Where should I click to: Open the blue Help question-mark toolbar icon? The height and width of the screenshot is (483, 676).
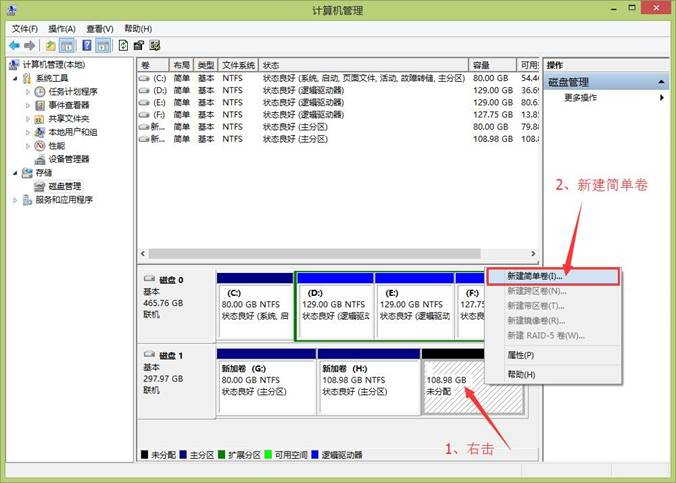click(x=87, y=45)
